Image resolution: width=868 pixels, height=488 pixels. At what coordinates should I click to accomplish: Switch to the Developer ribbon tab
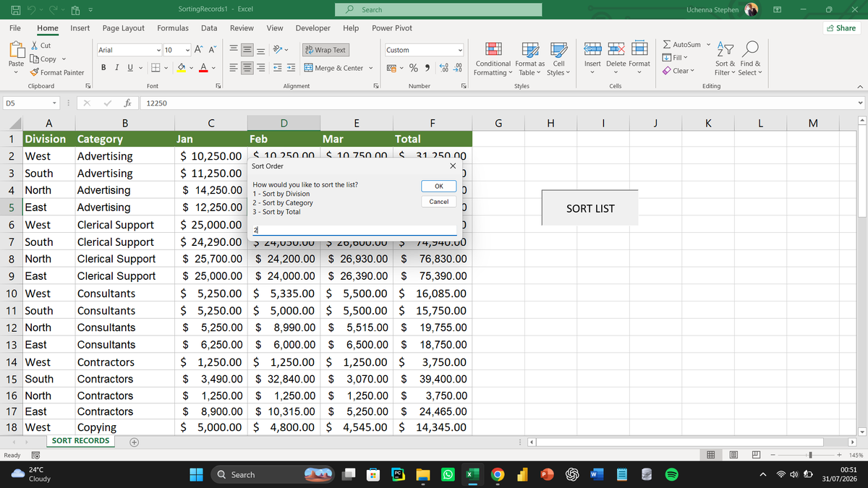click(x=313, y=28)
